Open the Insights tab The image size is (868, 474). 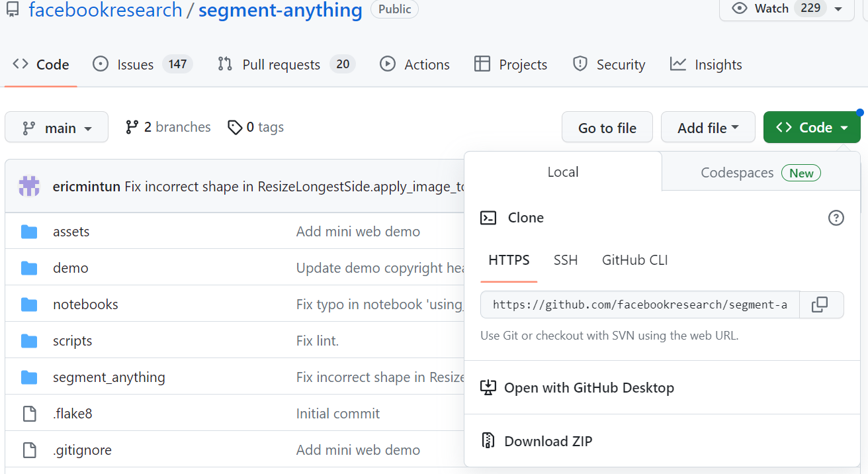pos(706,64)
